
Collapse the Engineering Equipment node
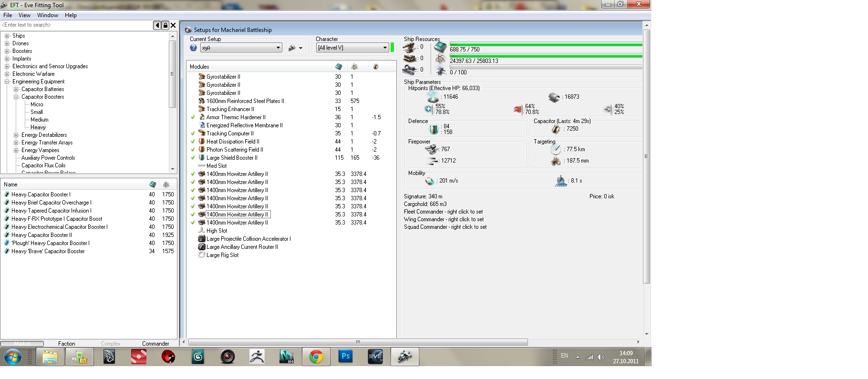coord(7,82)
